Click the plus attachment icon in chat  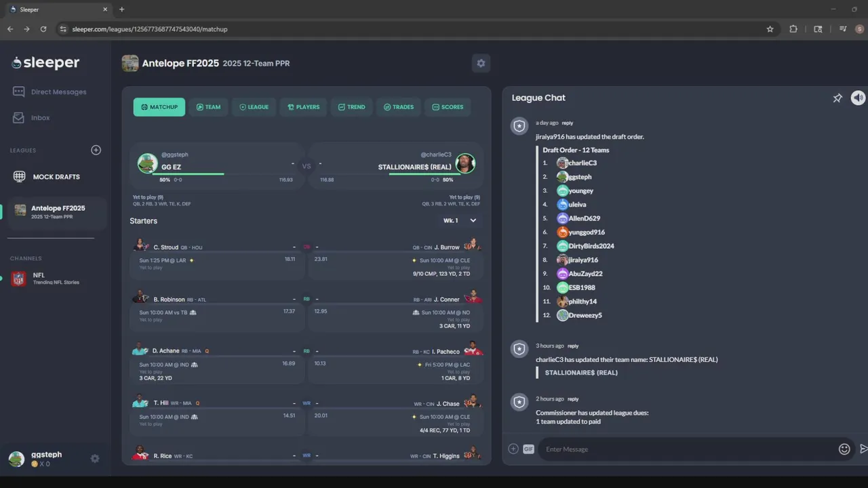pyautogui.click(x=513, y=449)
